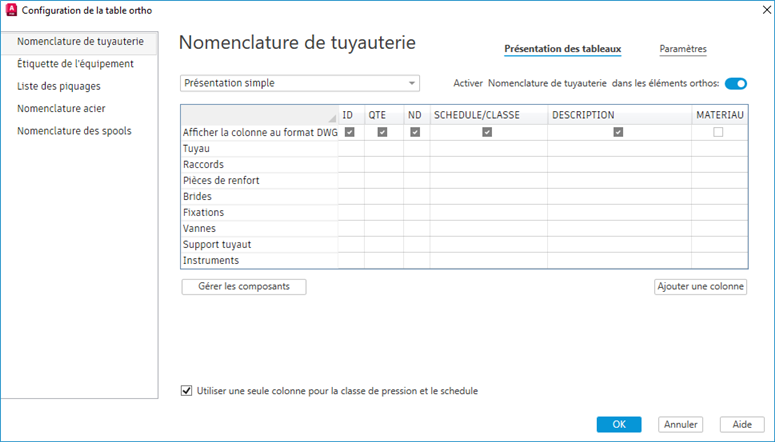The height and width of the screenshot is (442, 775).
Task: Click Ajouter une colonne button
Action: (x=700, y=287)
